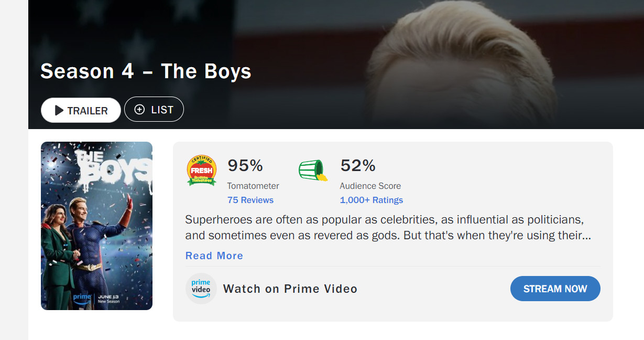Click the Season 4 – The Boys heading
This screenshot has width=644, height=340.
click(146, 71)
